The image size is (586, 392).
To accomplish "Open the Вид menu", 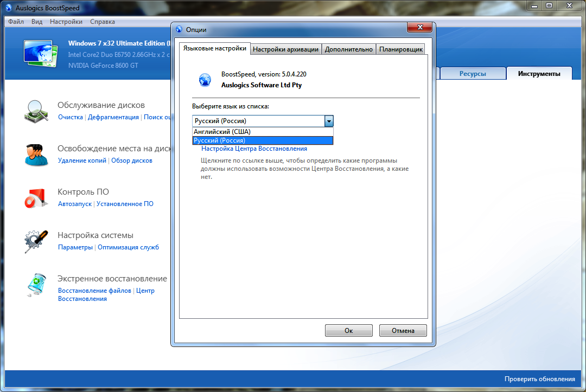I will coord(37,22).
